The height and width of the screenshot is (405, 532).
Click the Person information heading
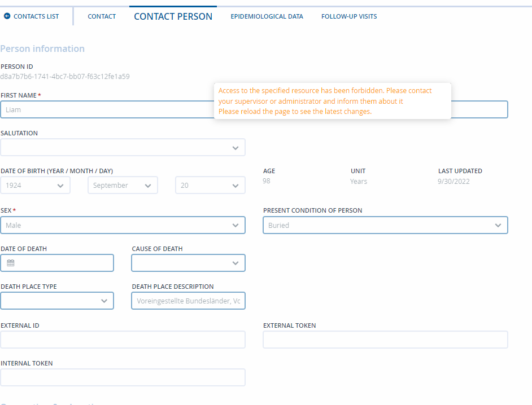tap(42, 49)
